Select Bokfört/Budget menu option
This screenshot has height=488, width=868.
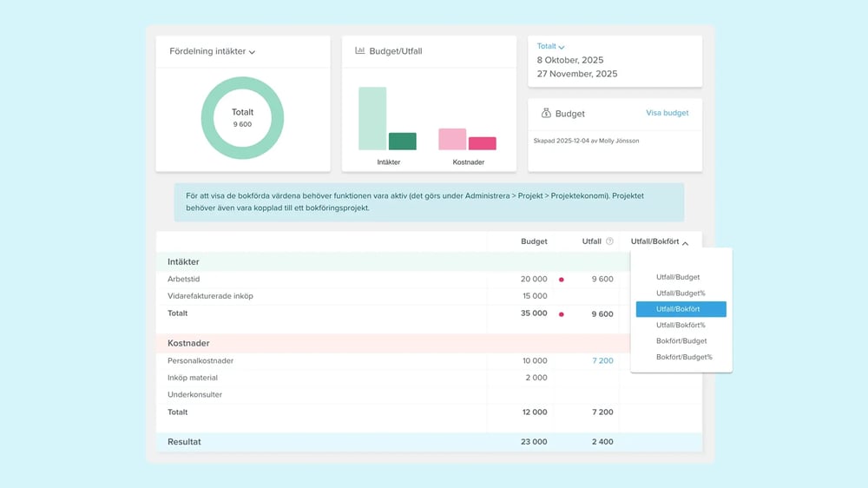coord(681,341)
